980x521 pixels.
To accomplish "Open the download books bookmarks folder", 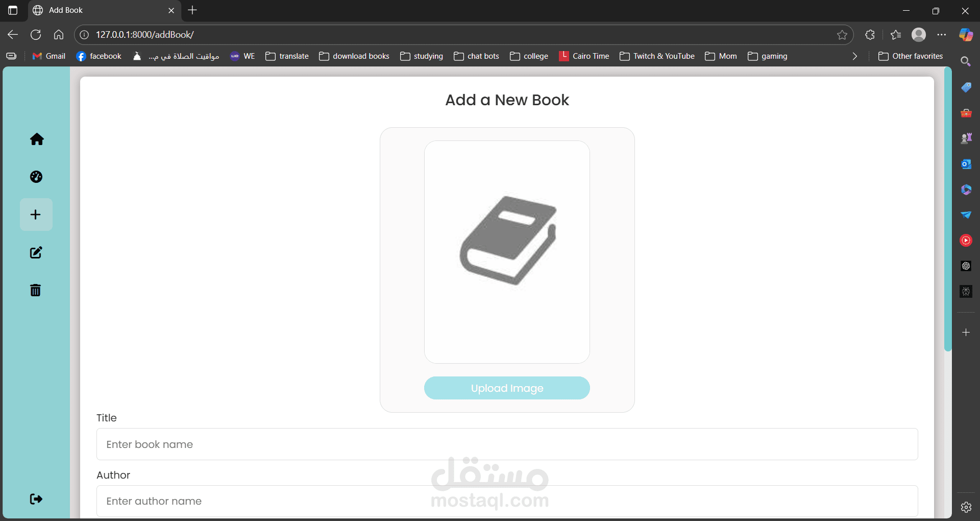I will point(354,56).
